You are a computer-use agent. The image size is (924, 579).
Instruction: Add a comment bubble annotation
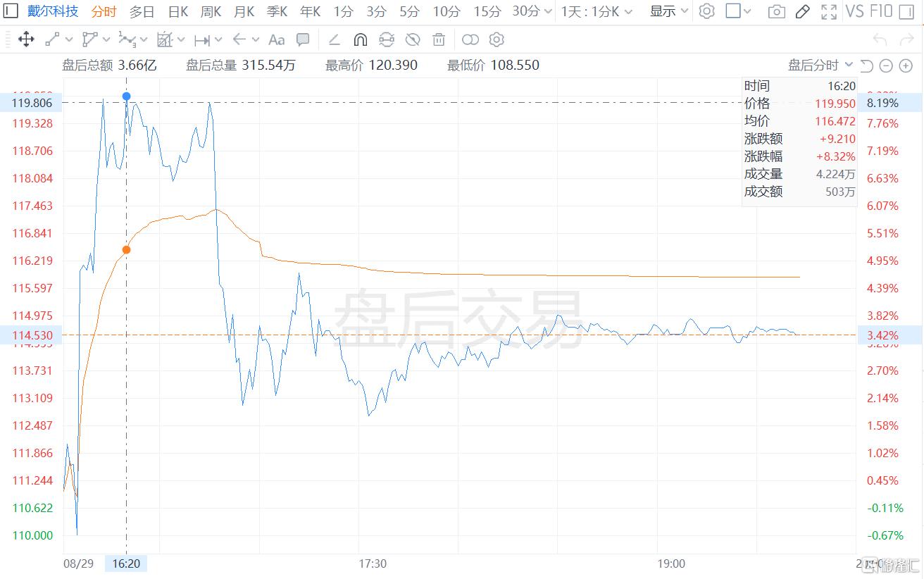click(x=303, y=39)
